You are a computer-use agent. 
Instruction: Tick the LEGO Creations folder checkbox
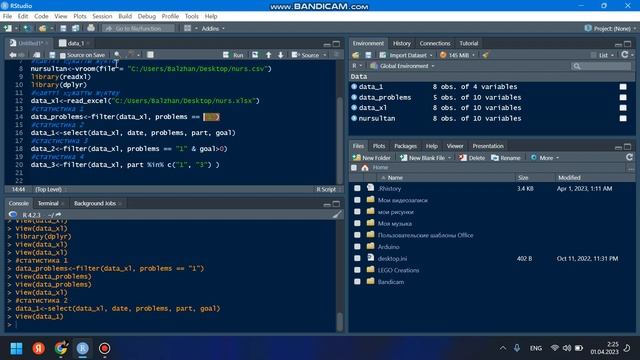[x=357, y=270]
